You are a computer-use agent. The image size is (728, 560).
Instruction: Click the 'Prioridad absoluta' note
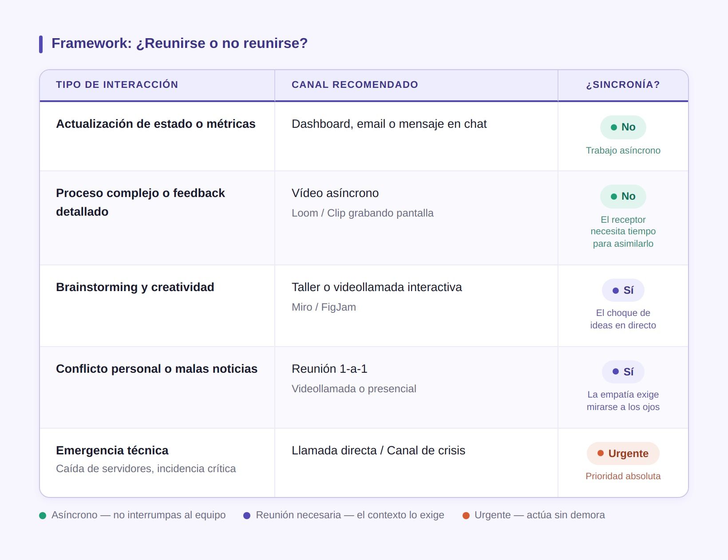coord(623,476)
